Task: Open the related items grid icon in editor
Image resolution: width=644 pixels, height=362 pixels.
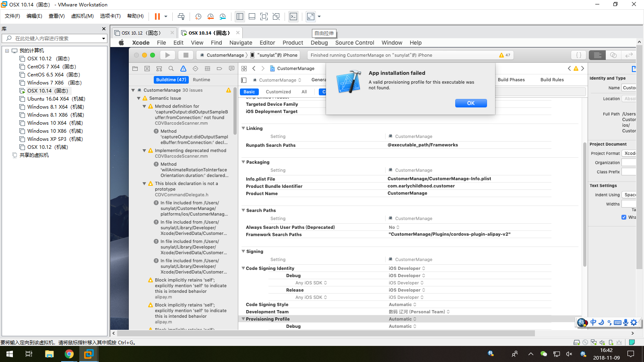Action: (x=244, y=68)
